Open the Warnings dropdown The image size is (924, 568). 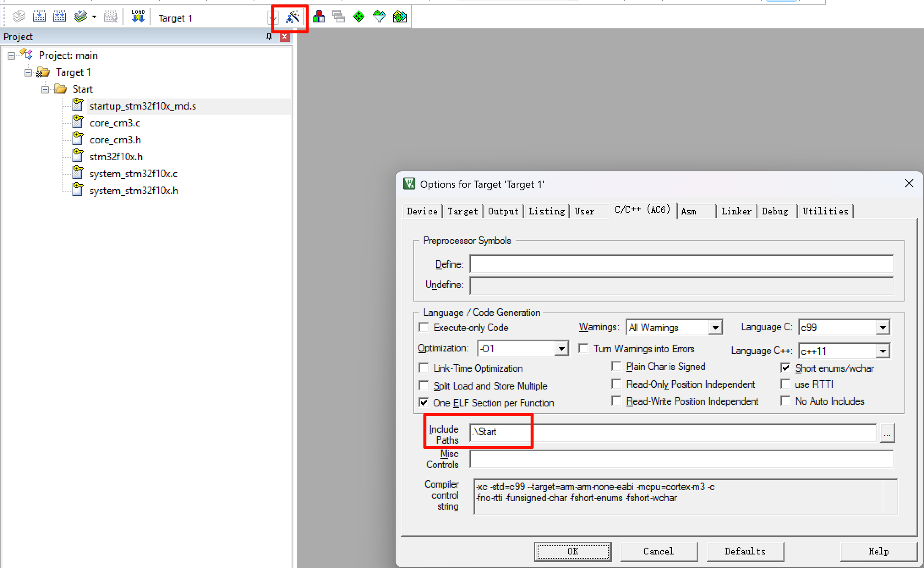click(715, 327)
